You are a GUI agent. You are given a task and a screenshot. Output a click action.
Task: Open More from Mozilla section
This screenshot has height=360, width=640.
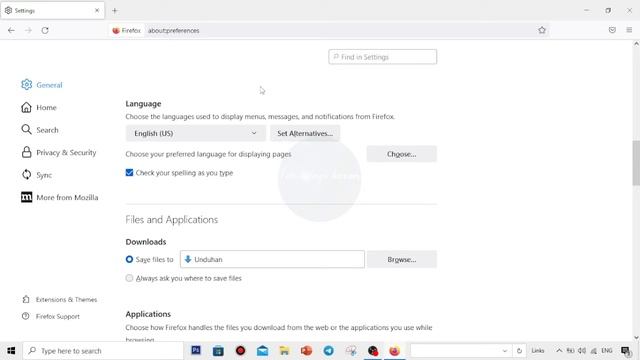(60, 197)
